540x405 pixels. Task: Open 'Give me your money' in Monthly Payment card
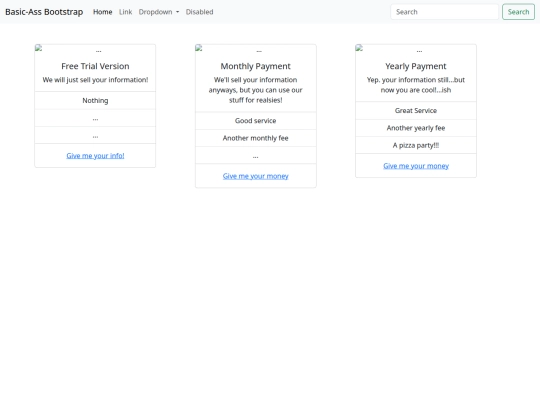[256, 176]
